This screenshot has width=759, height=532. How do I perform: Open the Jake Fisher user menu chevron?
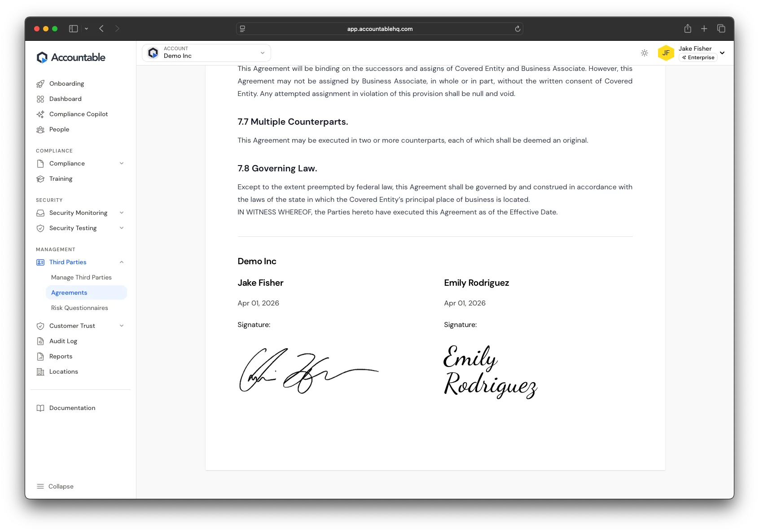point(722,53)
